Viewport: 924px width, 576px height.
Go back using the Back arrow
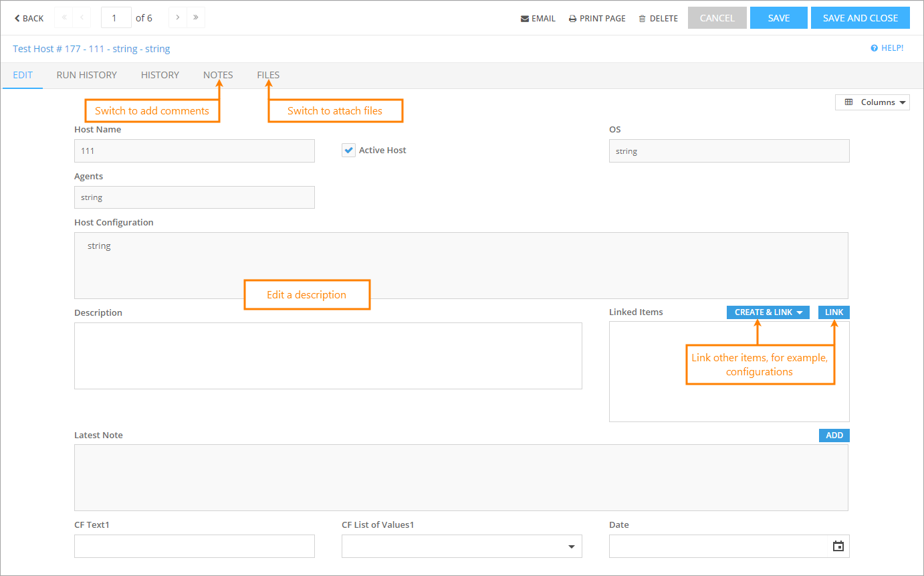tap(29, 18)
